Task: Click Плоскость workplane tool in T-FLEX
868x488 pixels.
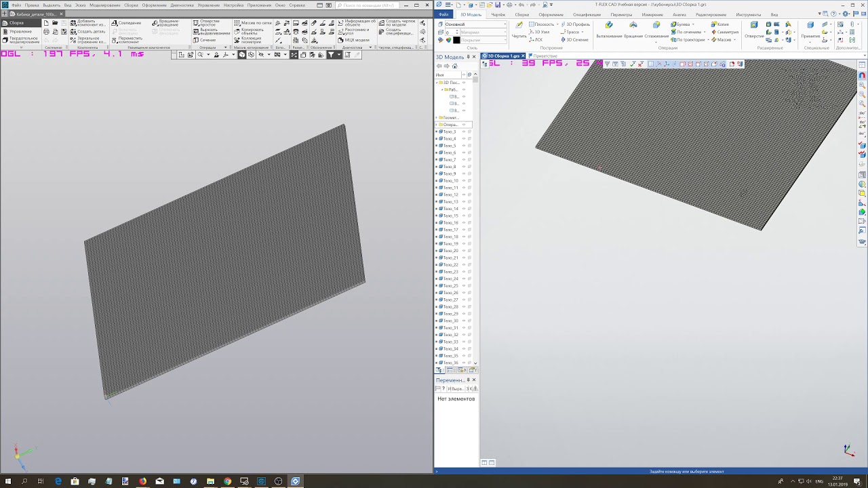Action: point(541,24)
